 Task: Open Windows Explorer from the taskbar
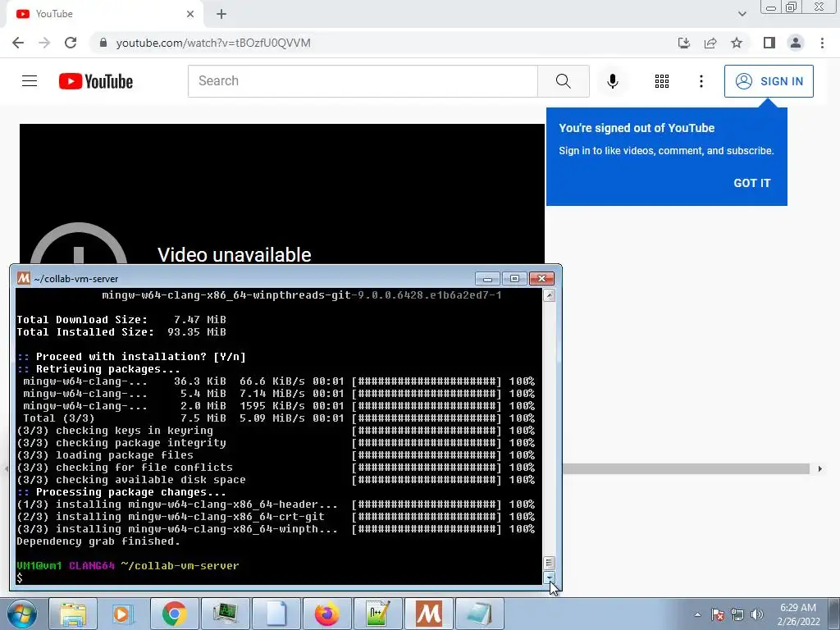click(73, 614)
